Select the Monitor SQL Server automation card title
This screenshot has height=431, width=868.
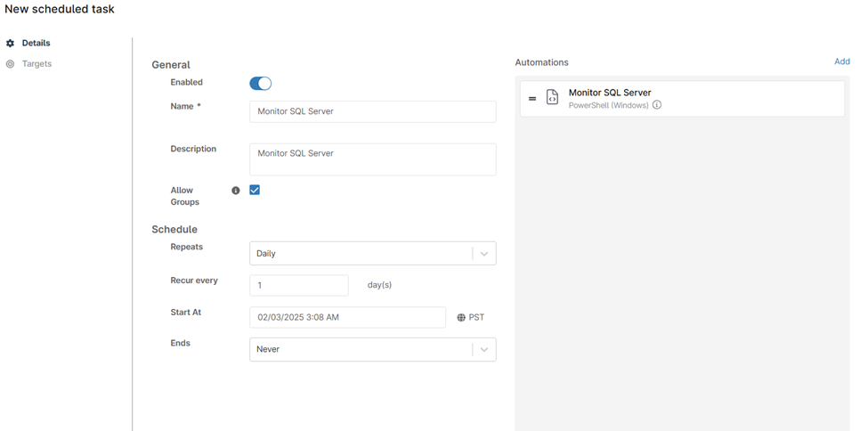[610, 93]
